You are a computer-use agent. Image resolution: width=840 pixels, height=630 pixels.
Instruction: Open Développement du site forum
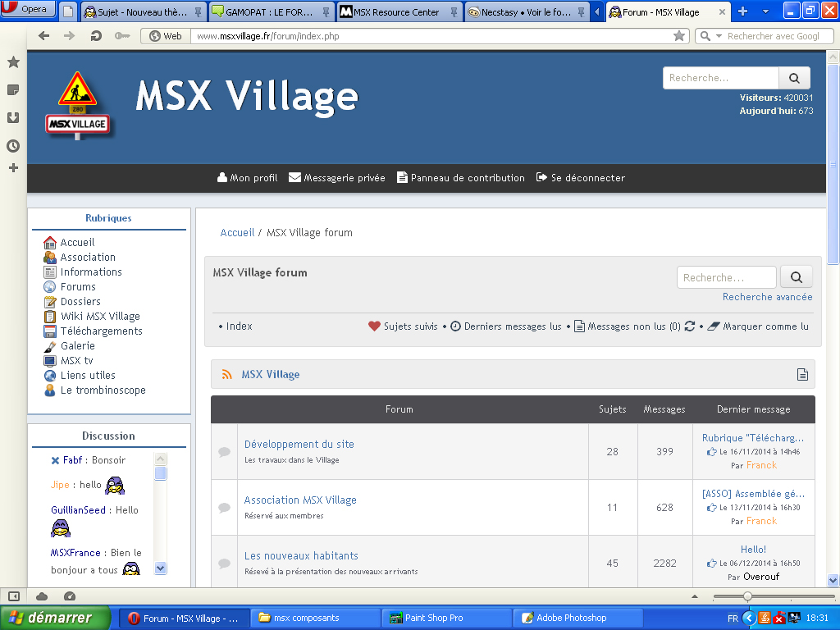pos(299,444)
